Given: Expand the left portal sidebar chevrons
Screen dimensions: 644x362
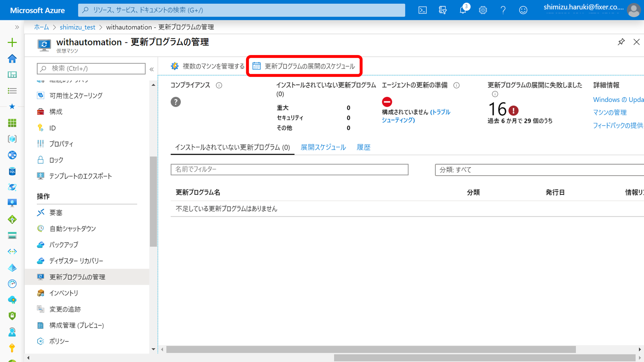Looking at the screenshot, I should 17,27.
